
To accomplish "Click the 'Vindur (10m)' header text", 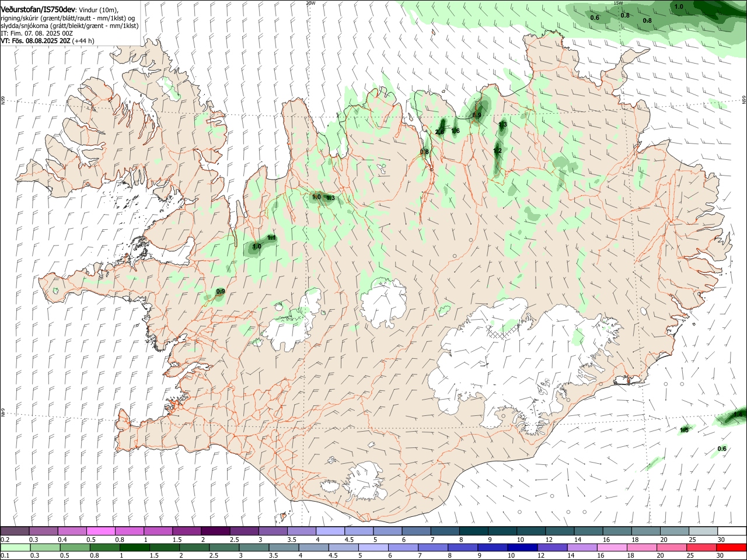I will pos(99,10).
